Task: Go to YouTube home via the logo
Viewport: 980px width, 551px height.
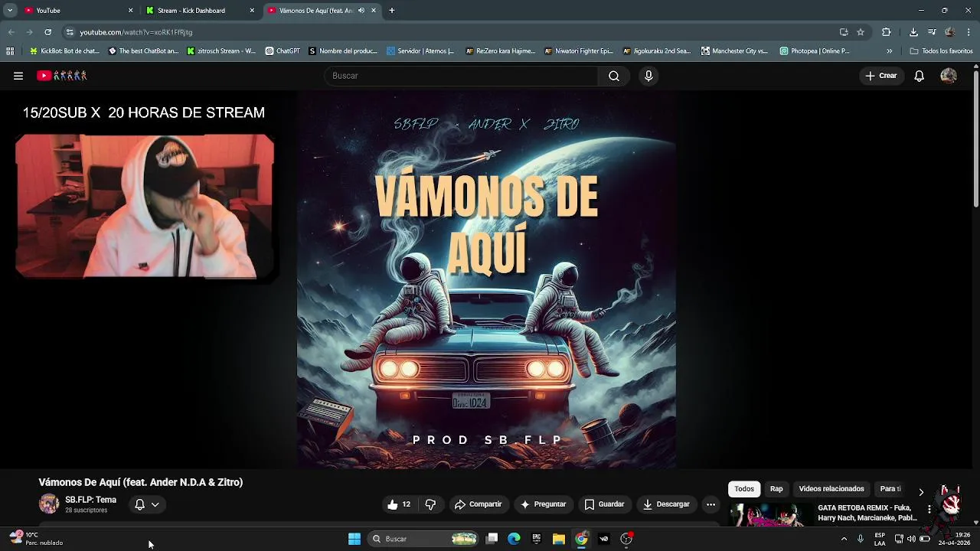Action: pos(62,76)
